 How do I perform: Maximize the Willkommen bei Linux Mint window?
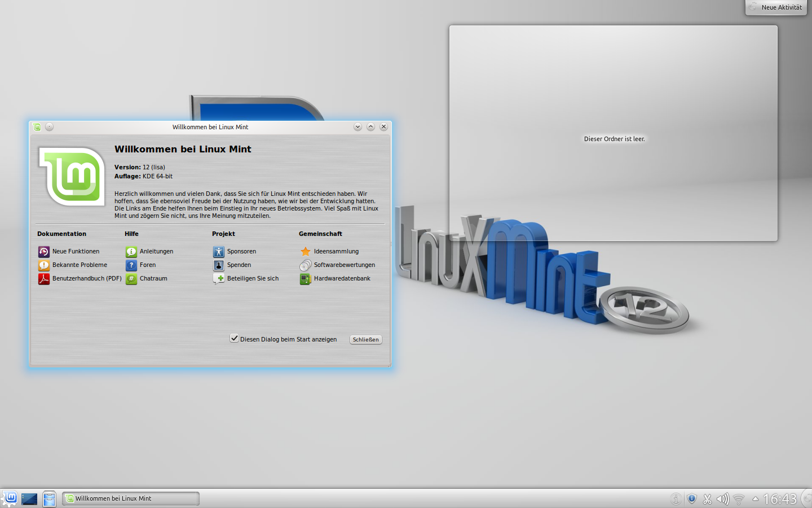pyautogui.click(x=370, y=127)
